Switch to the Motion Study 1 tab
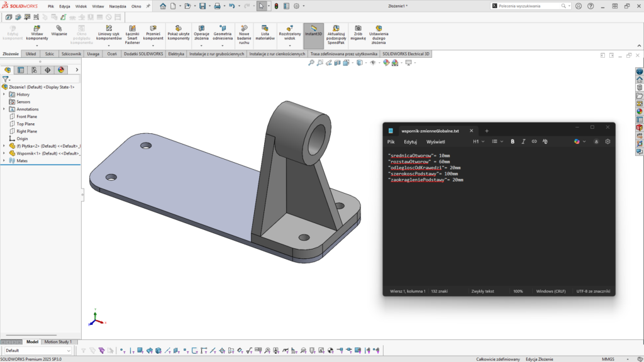This screenshot has width=644, height=362. click(58, 342)
